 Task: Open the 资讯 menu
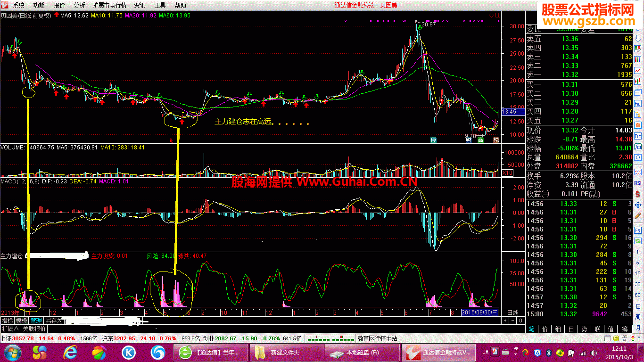point(140,5)
